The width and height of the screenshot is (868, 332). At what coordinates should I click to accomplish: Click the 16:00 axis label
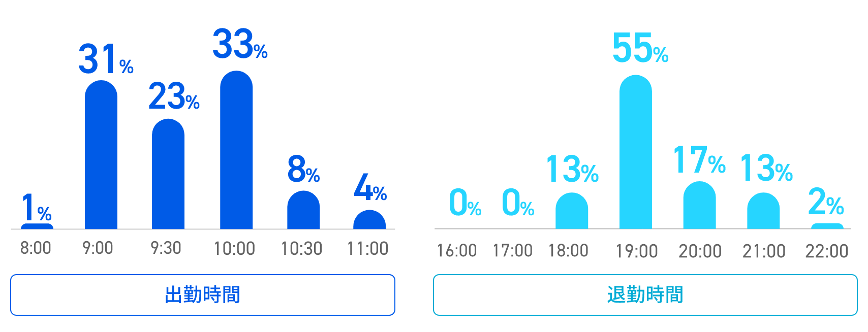(x=457, y=251)
